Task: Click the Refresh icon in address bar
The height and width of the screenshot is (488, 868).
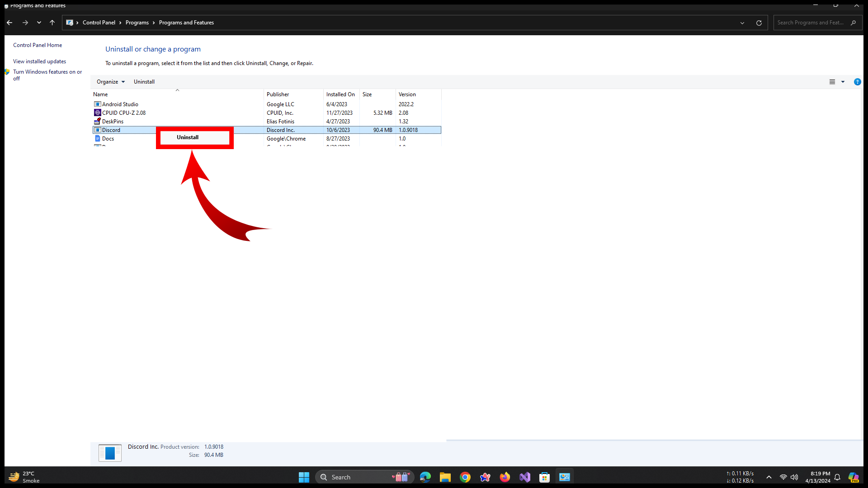Action: (x=759, y=23)
